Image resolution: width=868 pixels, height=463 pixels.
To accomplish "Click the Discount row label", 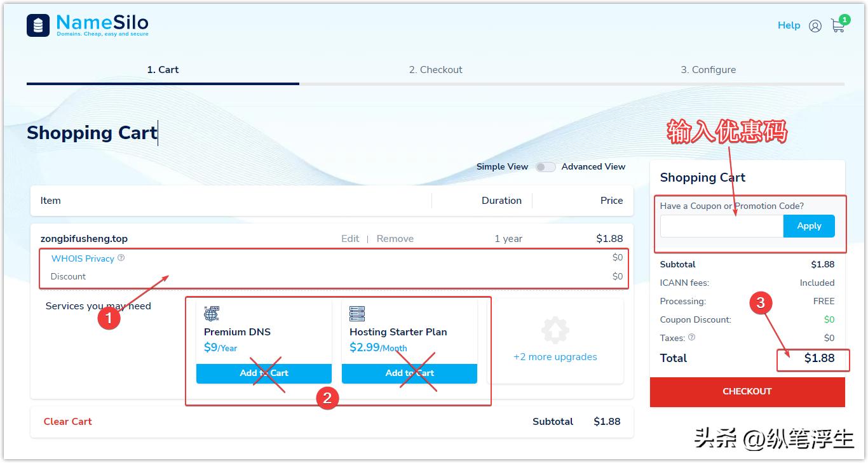I will click(68, 277).
